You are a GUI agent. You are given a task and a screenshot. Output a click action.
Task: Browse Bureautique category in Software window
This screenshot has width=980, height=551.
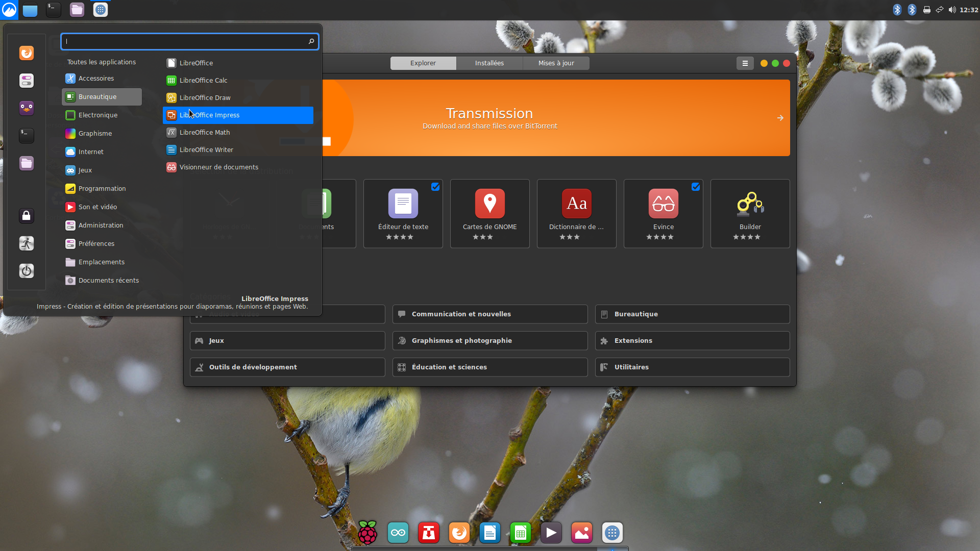point(693,314)
